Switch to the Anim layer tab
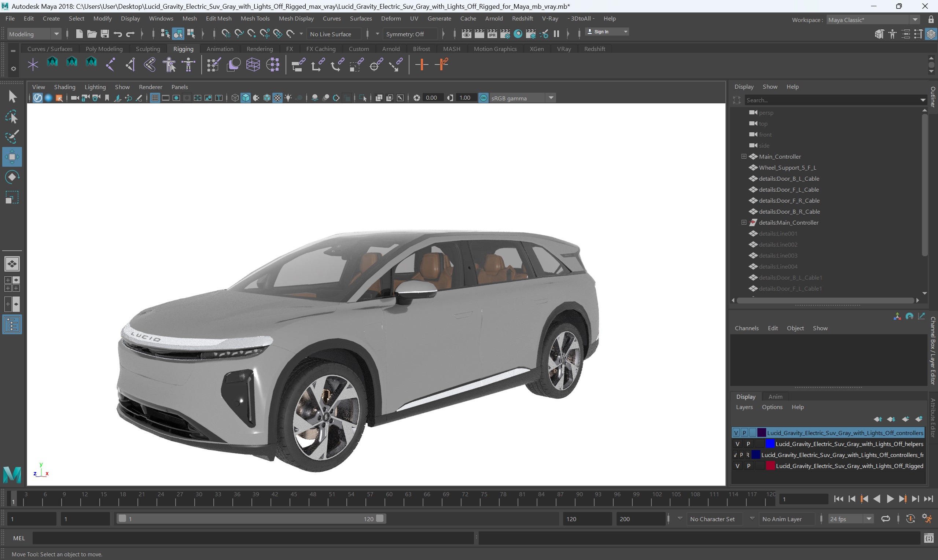Image resolution: width=938 pixels, height=560 pixels. 775,397
